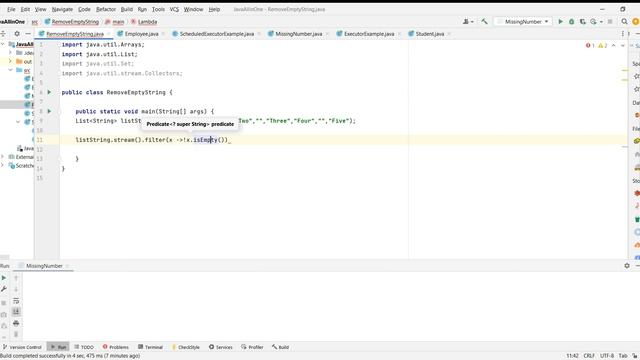Open the Refactor menu
Viewport: 640px width, 360px height.
pos(106,9)
